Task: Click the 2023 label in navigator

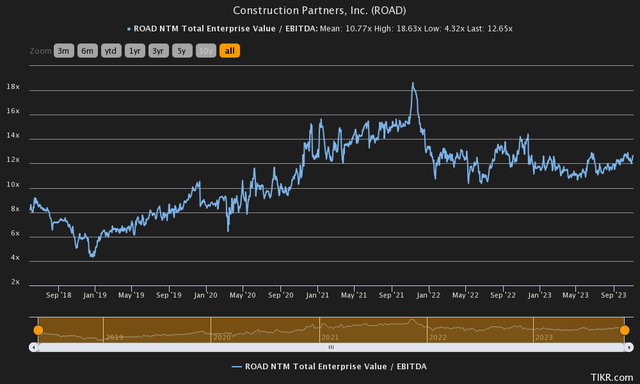Action: point(544,337)
